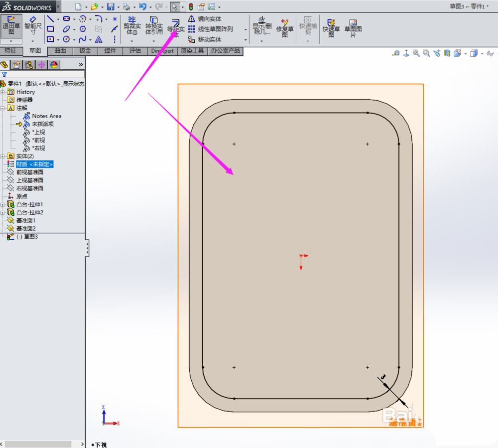Expand the 凸台-拉伸2 feature
The image size is (498, 448).
click(2, 213)
